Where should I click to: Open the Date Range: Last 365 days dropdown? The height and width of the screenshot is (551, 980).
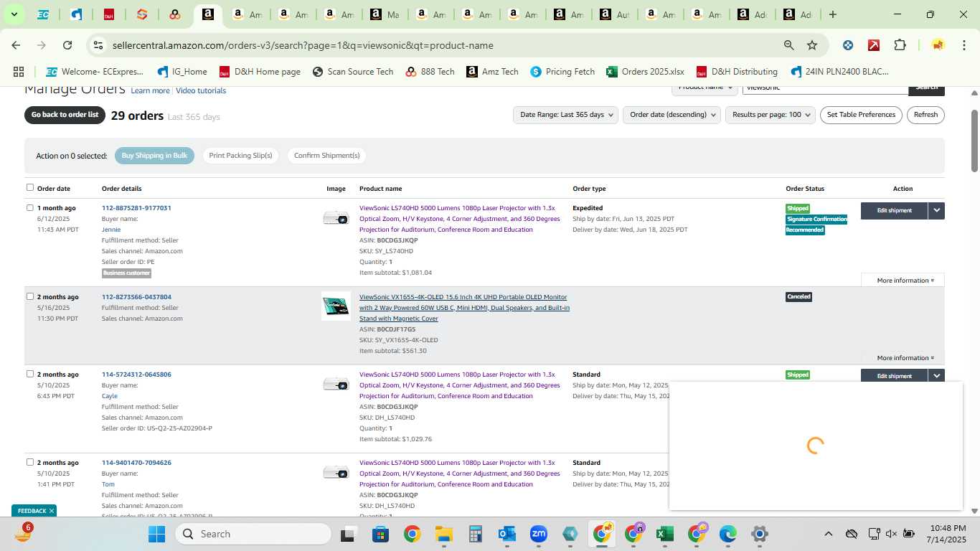point(565,115)
